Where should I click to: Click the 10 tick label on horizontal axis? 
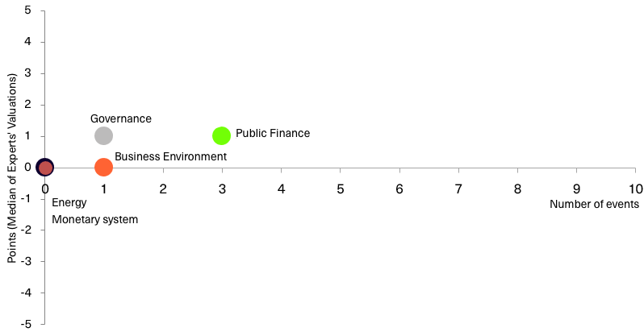point(635,189)
